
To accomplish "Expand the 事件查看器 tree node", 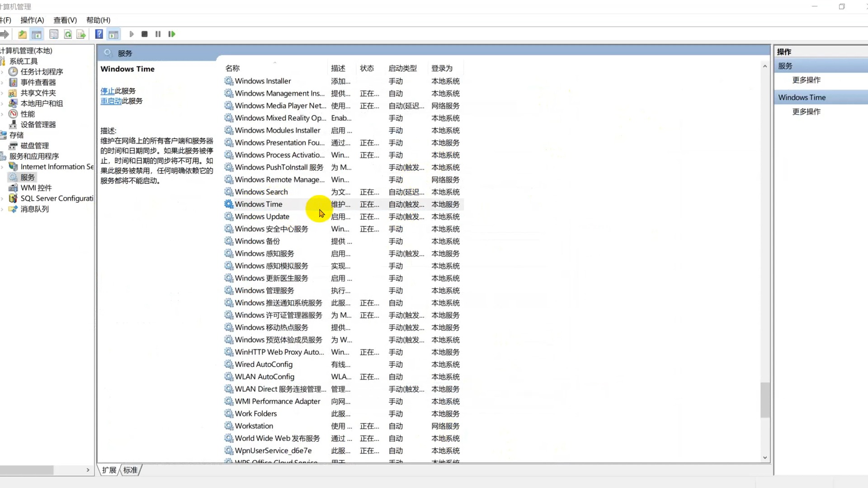I will click(2, 82).
